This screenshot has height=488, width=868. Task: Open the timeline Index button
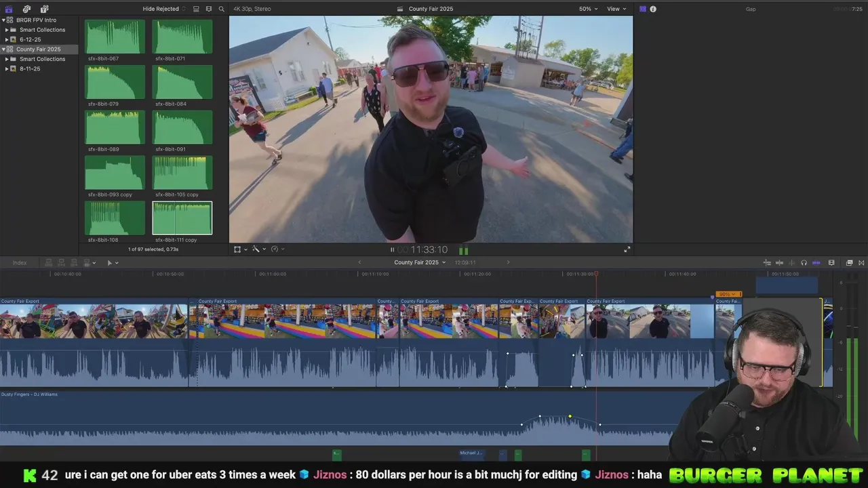click(20, 262)
